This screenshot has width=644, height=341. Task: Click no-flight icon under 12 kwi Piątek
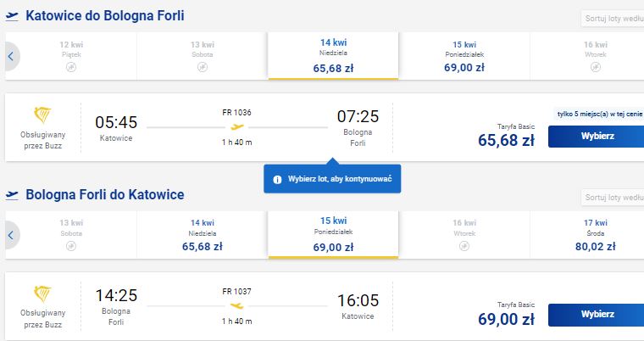point(71,67)
